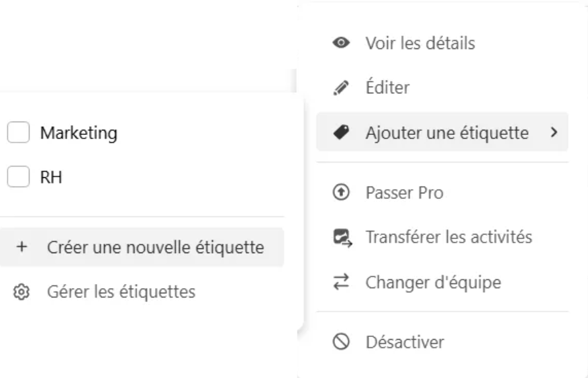
Task: Check the Marketing label checkbox
Action: click(18, 133)
